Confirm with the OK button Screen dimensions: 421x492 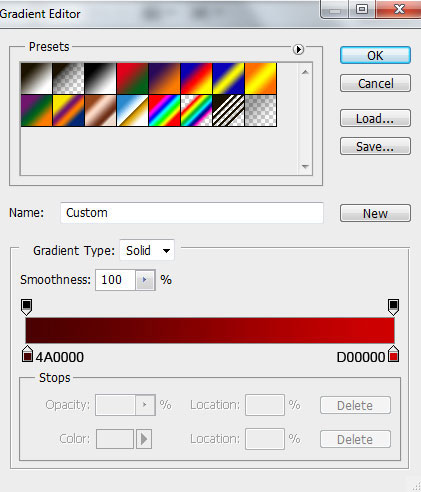click(x=375, y=55)
